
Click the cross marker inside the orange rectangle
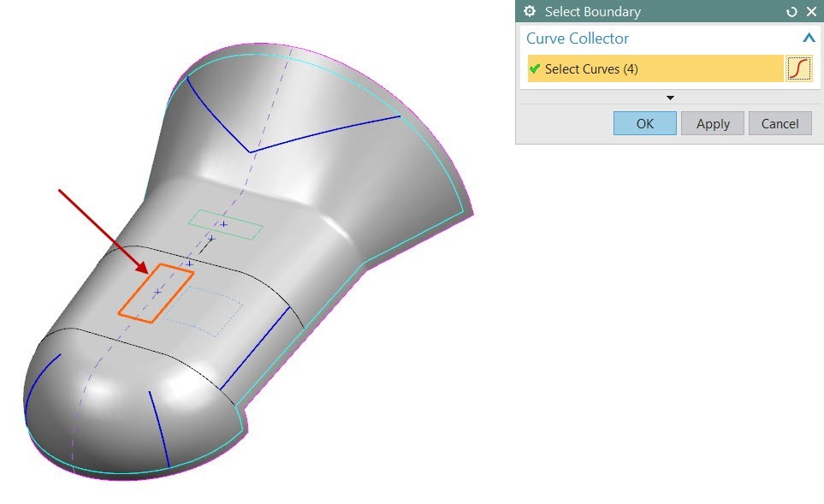point(157,293)
